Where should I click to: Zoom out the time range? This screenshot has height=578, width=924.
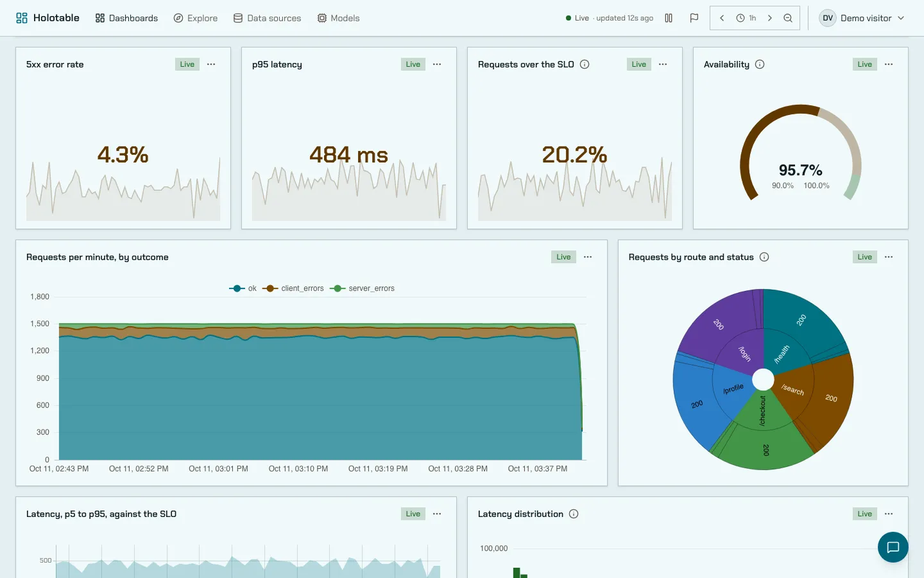(788, 18)
